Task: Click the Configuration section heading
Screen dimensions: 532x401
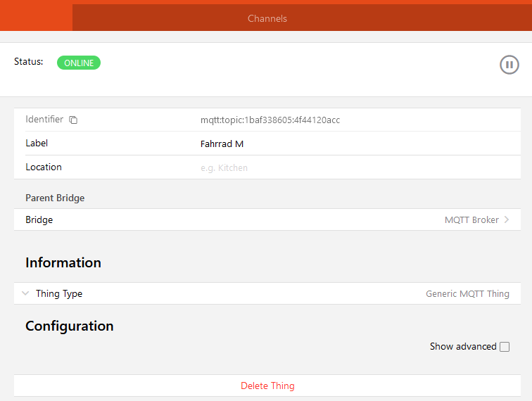Action: coord(69,326)
